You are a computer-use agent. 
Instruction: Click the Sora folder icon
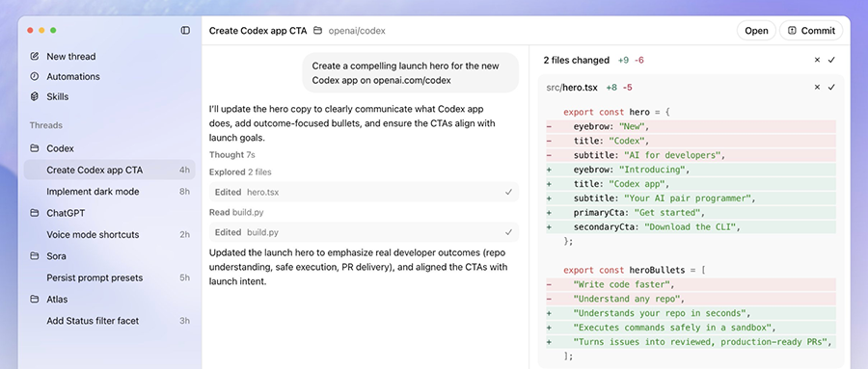tap(35, 256)
